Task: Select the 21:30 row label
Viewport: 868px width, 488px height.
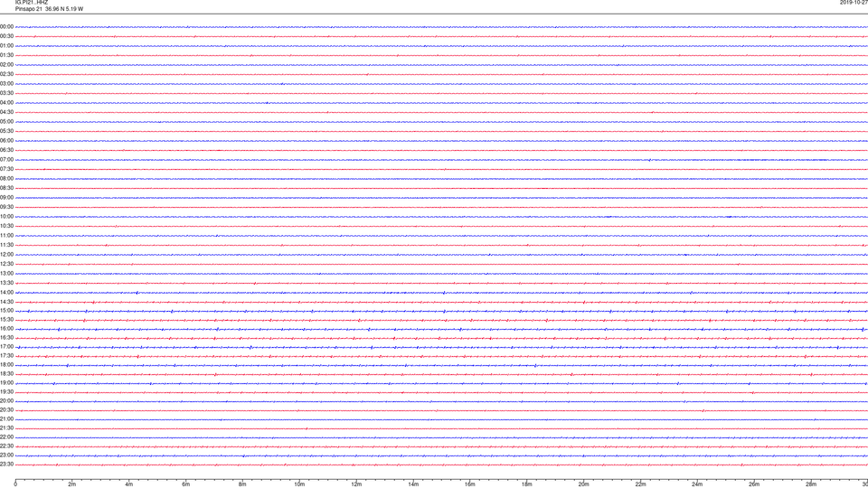Action: 6,428
